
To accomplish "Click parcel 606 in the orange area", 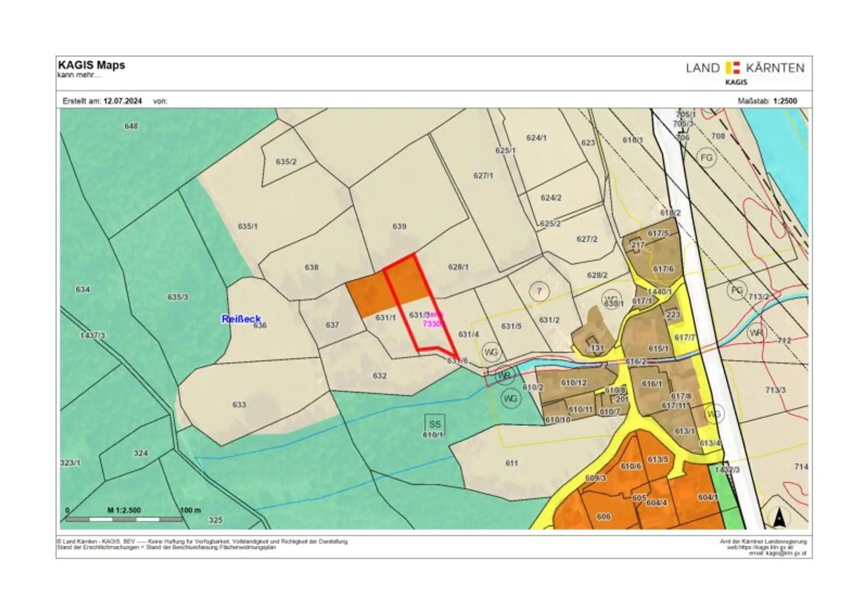I will 604,516.
